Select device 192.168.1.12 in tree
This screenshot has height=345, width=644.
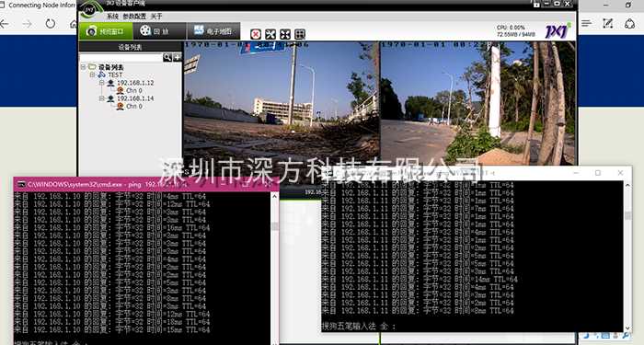[135, 83]
